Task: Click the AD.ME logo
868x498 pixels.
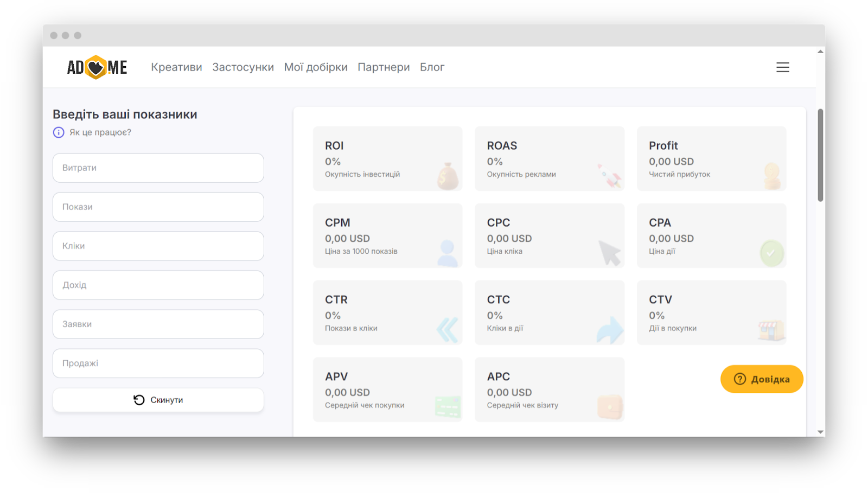Action: 97,67
